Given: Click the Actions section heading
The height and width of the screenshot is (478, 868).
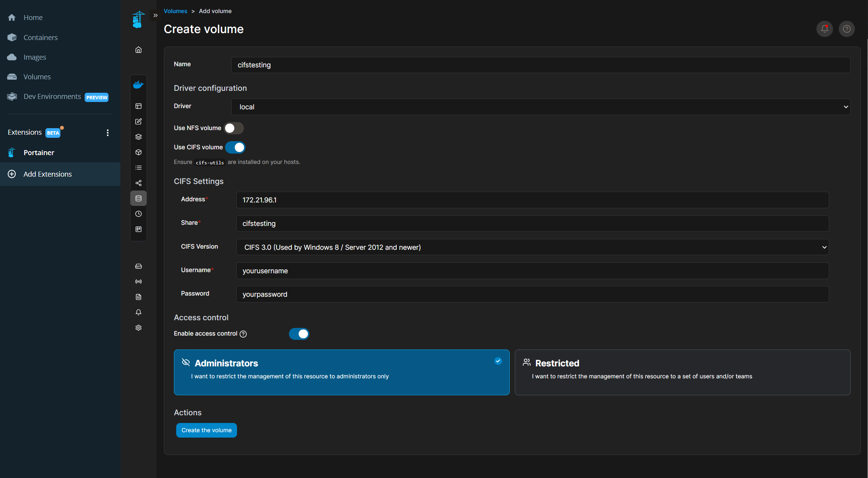Looking at the screenshot, I should tap(188, 413).
